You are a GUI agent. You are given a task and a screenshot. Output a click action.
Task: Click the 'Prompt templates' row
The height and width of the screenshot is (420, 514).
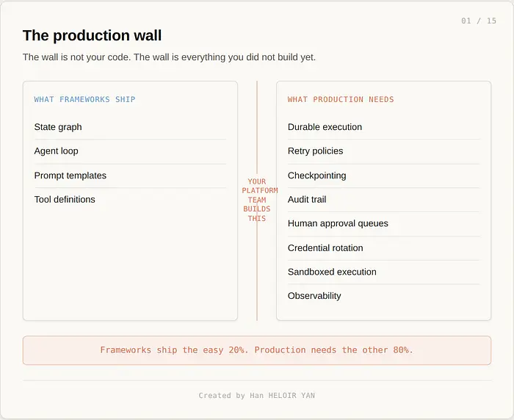[x=130, y=175]
